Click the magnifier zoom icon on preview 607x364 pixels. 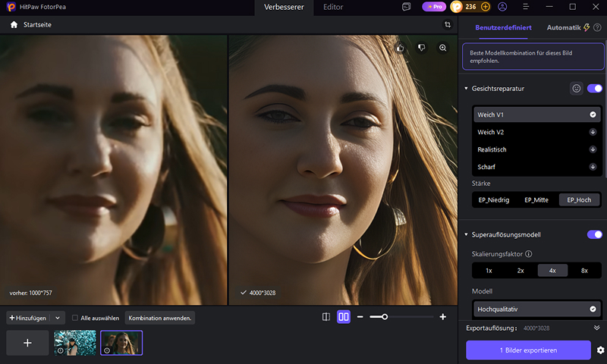click(442, 48)
